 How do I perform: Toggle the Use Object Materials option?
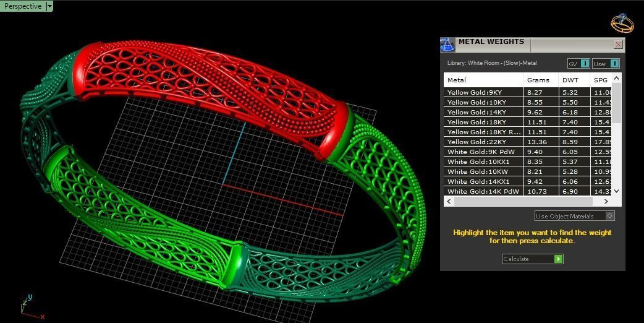pyautogui.click(x=575, y=216)
